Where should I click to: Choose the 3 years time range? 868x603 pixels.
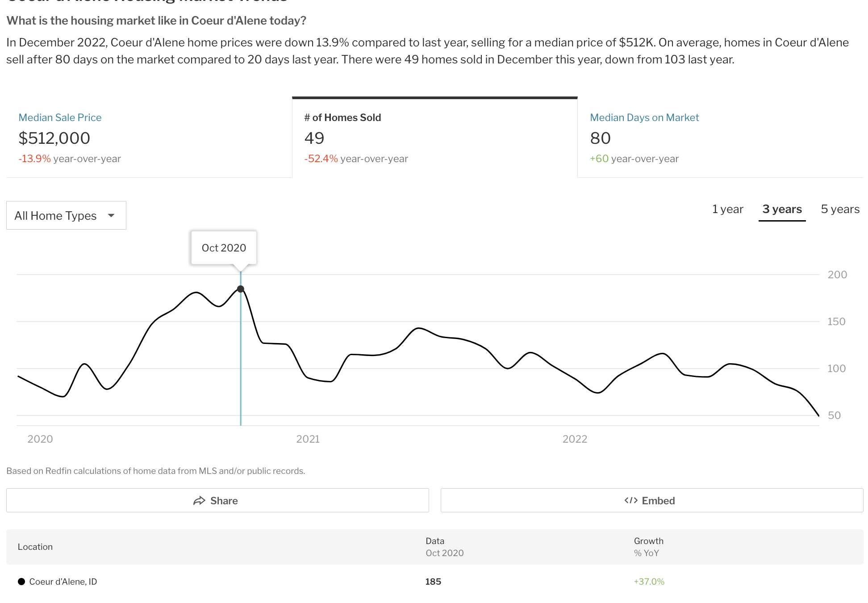click(x=782, y=209)
